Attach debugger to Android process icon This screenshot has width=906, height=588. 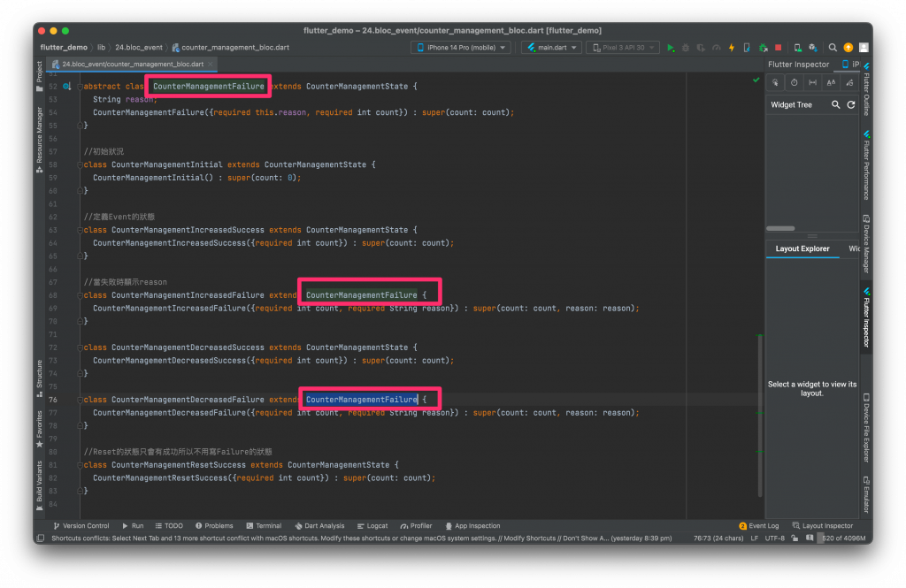point(763,48)
